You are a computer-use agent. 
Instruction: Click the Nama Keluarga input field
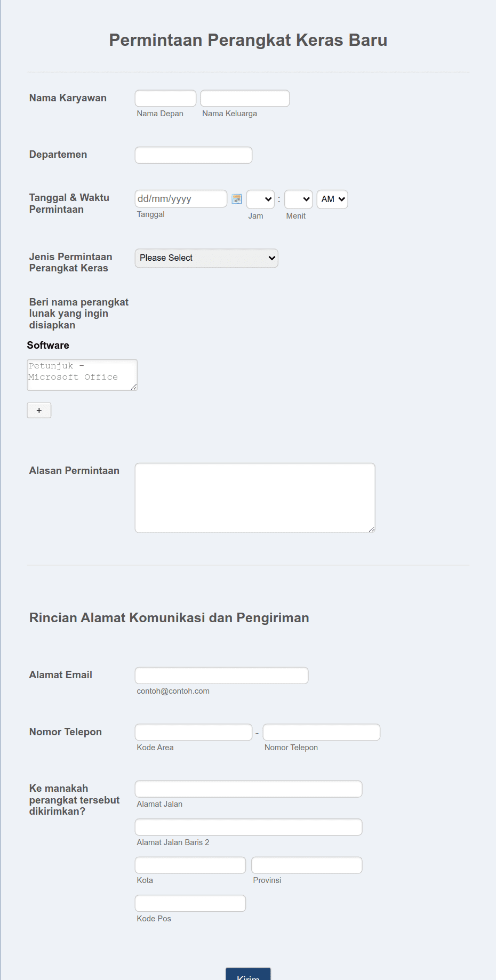pos(244,98)
